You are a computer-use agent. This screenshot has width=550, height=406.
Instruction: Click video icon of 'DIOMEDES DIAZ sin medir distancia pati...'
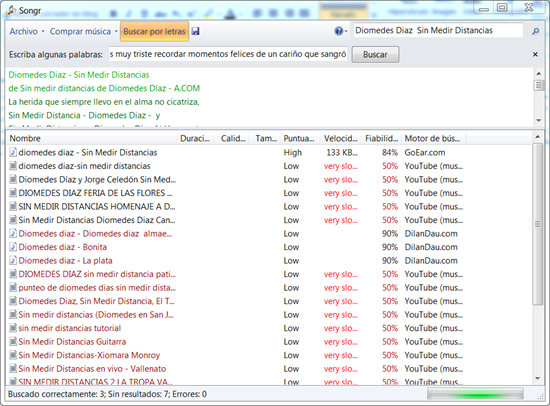point(13,274)
